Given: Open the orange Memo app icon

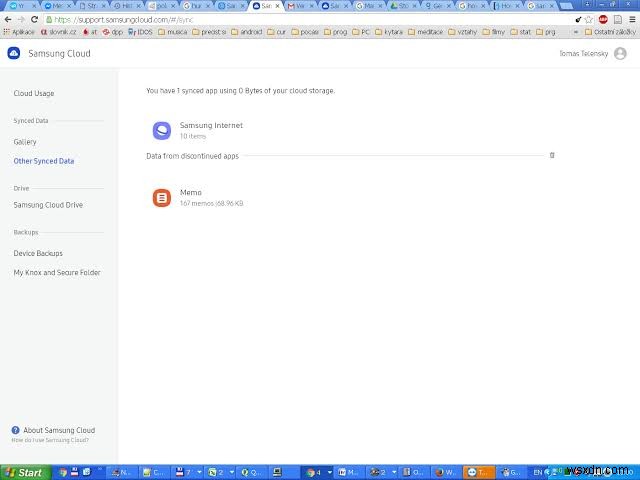Looking at the screenshot, I should tap(162, 198).
